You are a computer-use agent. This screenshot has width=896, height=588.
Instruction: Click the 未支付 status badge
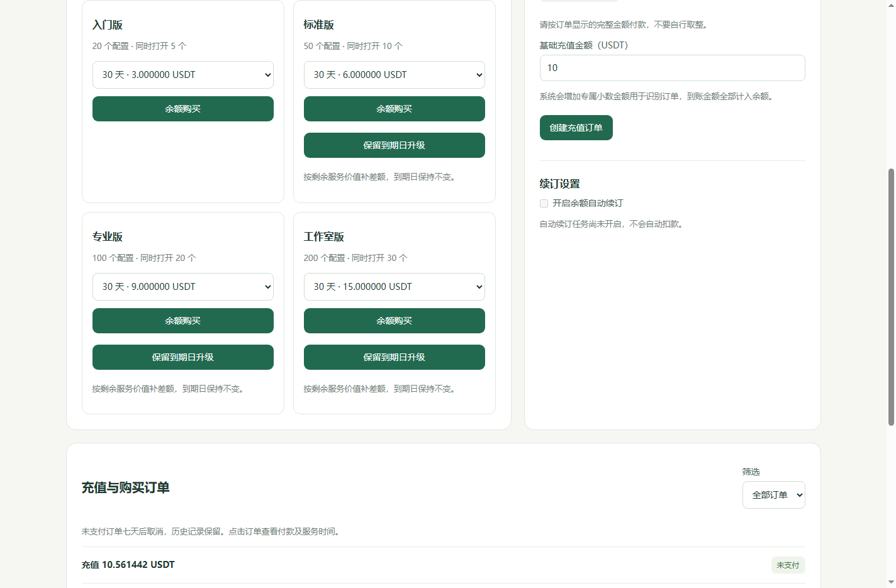788,565
